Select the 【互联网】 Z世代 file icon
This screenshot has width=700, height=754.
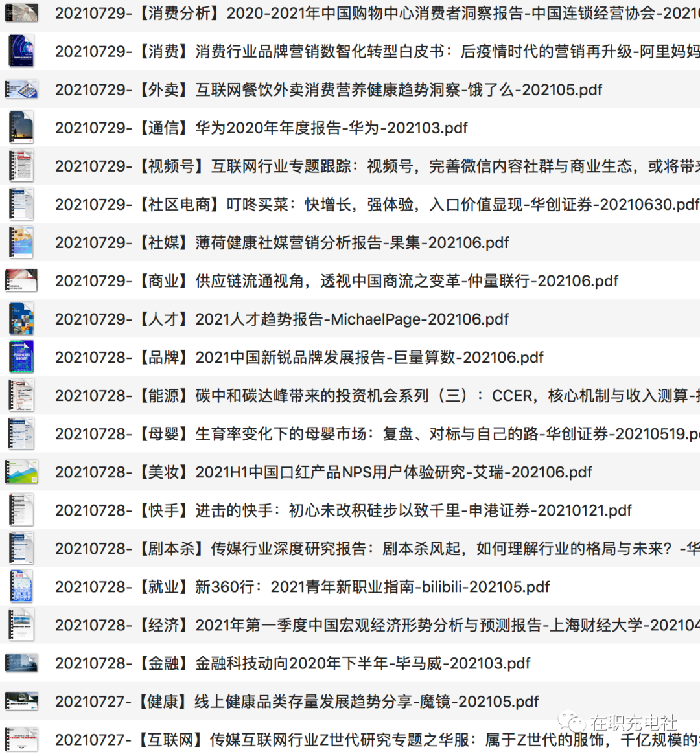coord(21,740)
